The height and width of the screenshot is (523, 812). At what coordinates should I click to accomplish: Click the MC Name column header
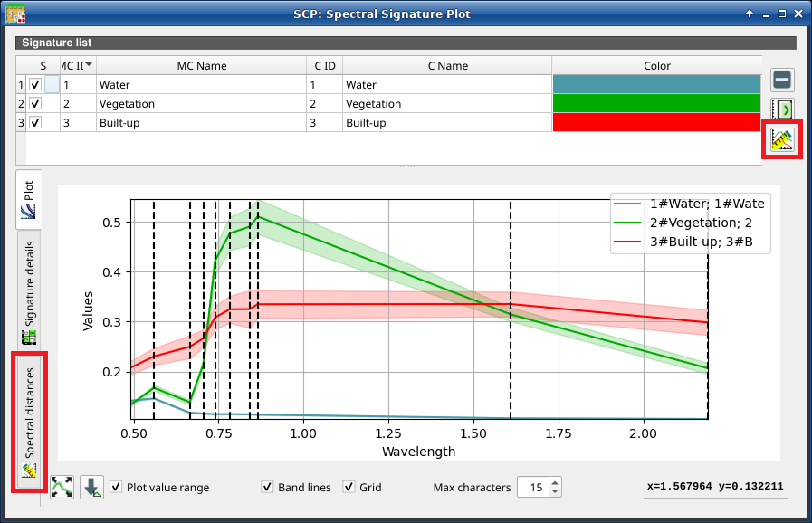pos(201,66)
